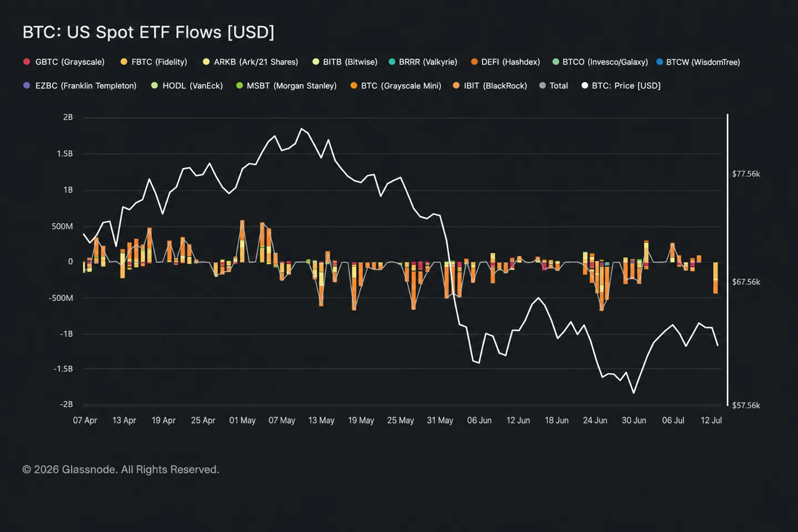Click the 07 May date label
798x532 pixels.
coord(282,421)
